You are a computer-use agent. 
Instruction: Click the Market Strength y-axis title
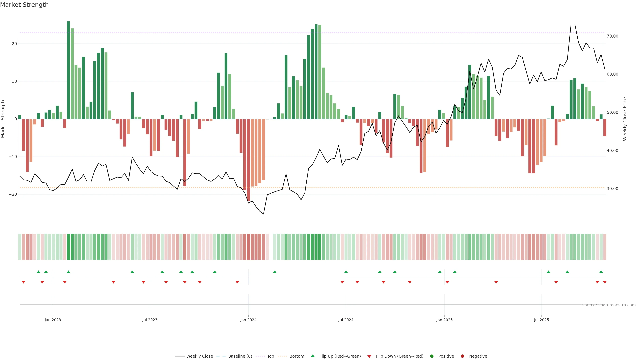3,119
